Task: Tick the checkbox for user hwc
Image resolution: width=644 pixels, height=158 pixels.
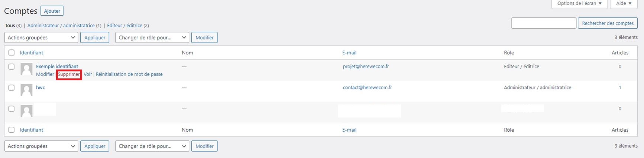Action: (x=12, y=88)
